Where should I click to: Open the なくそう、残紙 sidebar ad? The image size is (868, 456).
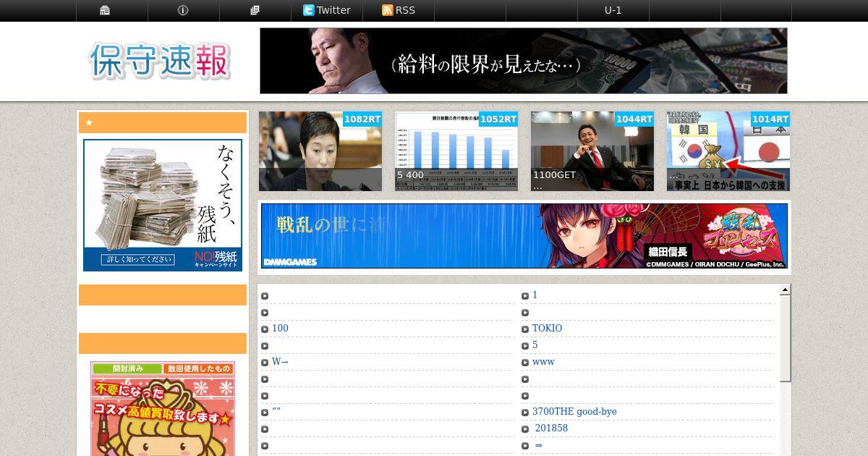pyautogui.click(x=163, y=206)
